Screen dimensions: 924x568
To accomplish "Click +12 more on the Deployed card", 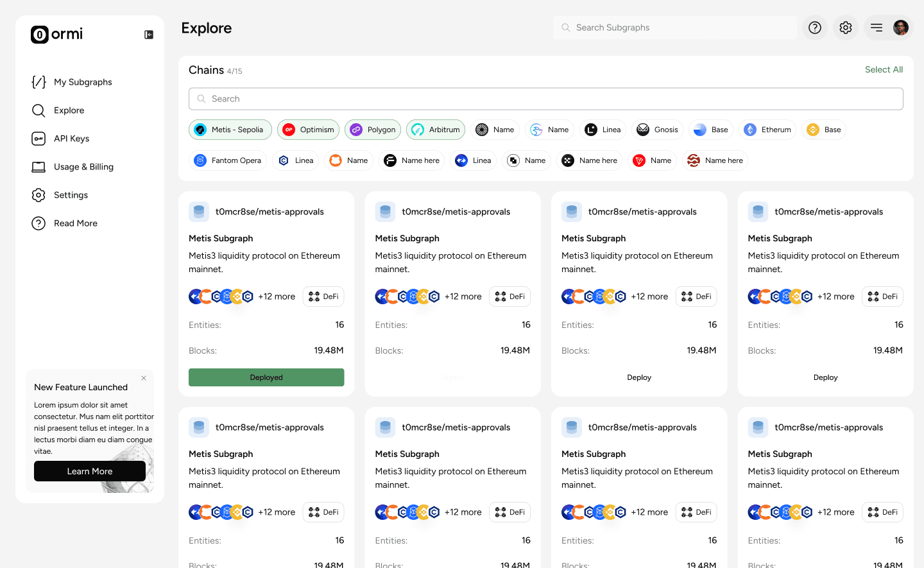I will point(277,297).
